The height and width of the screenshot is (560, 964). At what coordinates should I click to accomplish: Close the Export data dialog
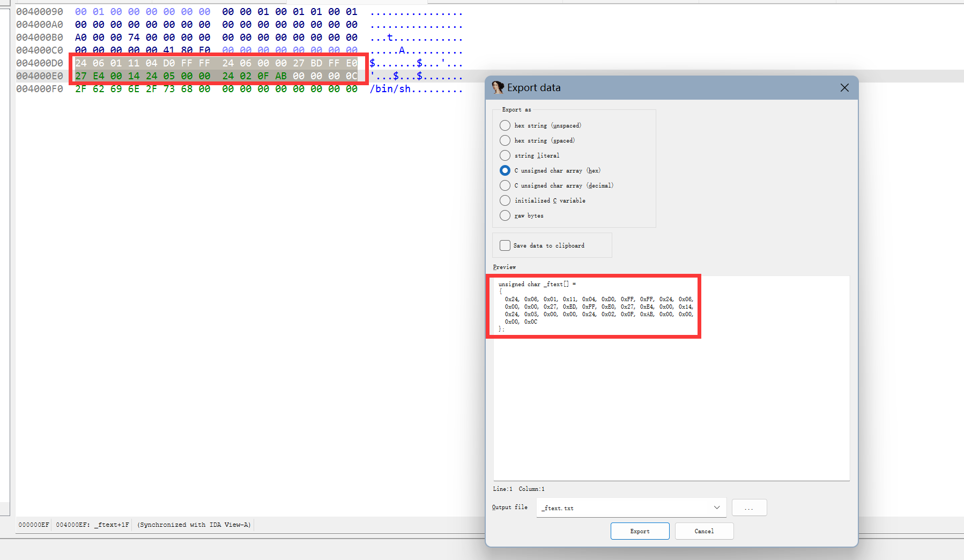(844, 87)
